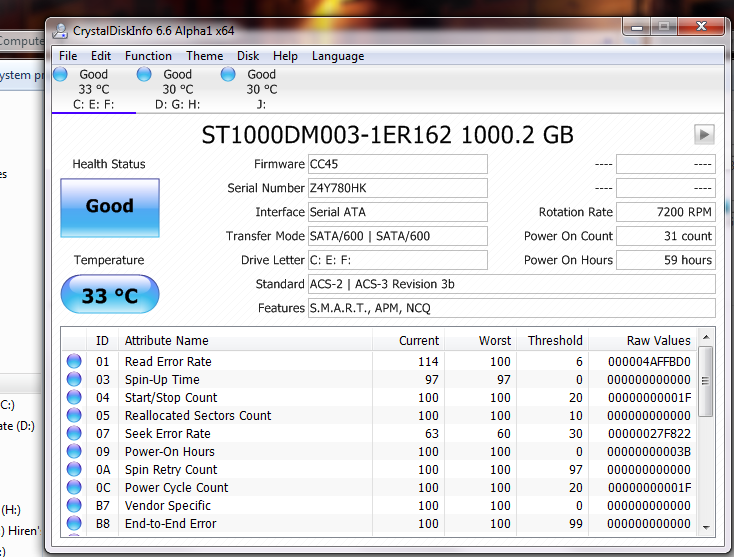This screenshot has width=734, height=557.
Task: Click the next disk arrow button
Action: click(704, 135)
